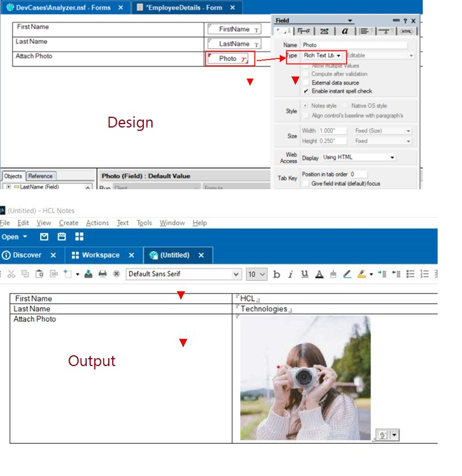The width and height of the screenshot is (462, 476).
Task: Open the field Type dropdown (Rich Text Lite)
Action: 322,56
